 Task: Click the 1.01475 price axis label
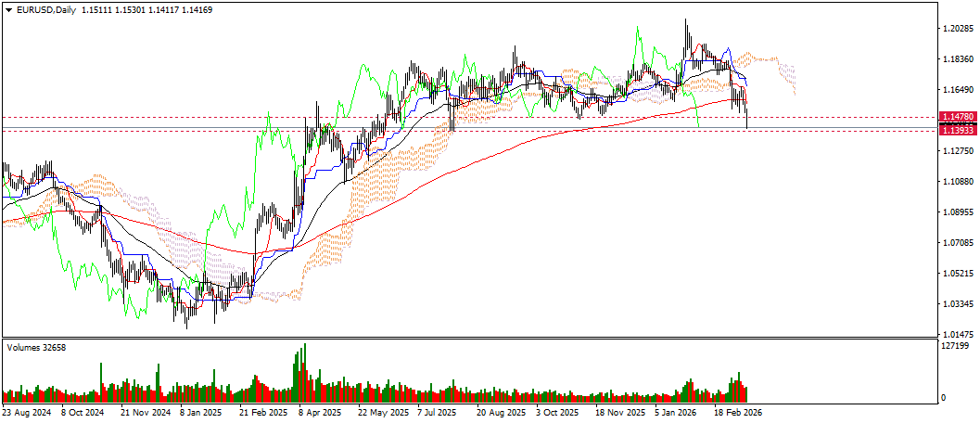(960, 335)
